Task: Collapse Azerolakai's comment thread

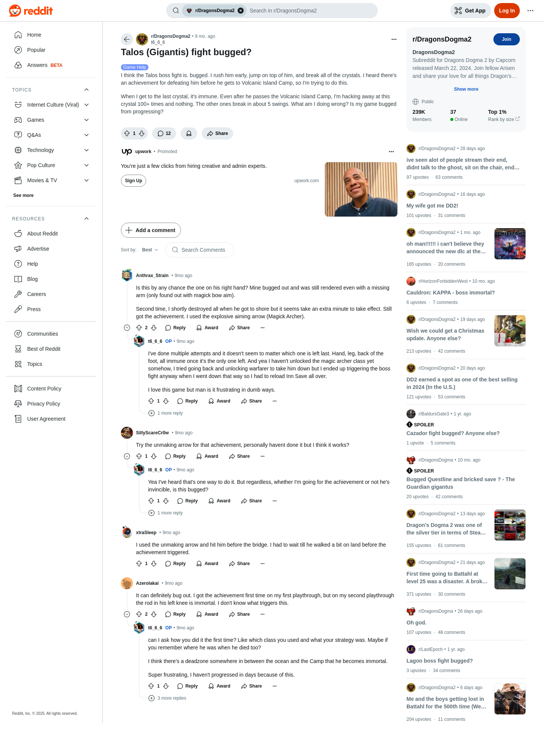Action: coord(127,614)
